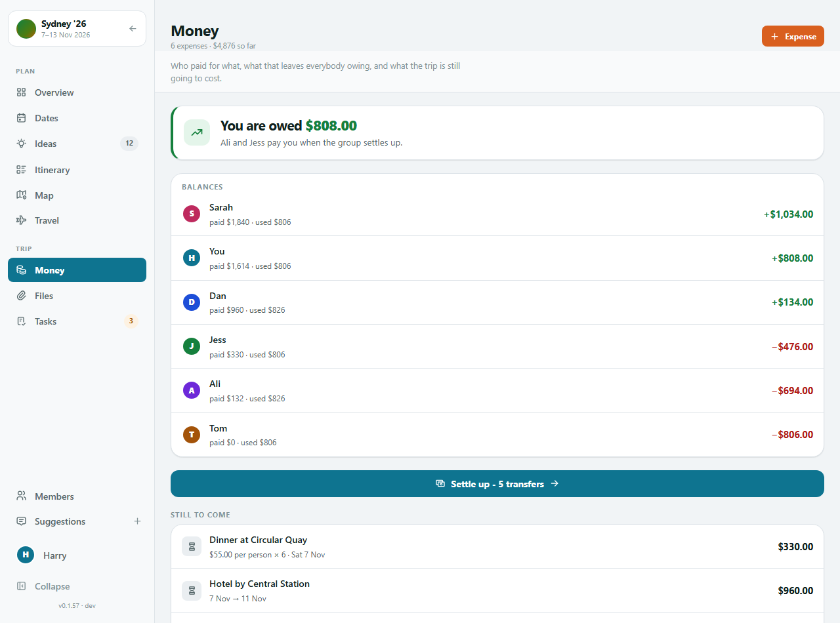
Task: Click Dan's avatar in Balances
Action: click(192, 302)
